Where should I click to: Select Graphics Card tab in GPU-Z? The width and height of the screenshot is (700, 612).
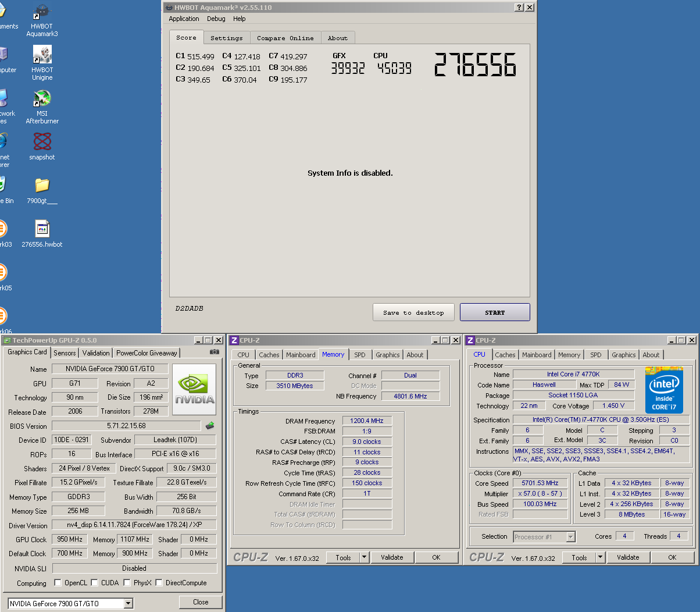click(x=27, y=352)
